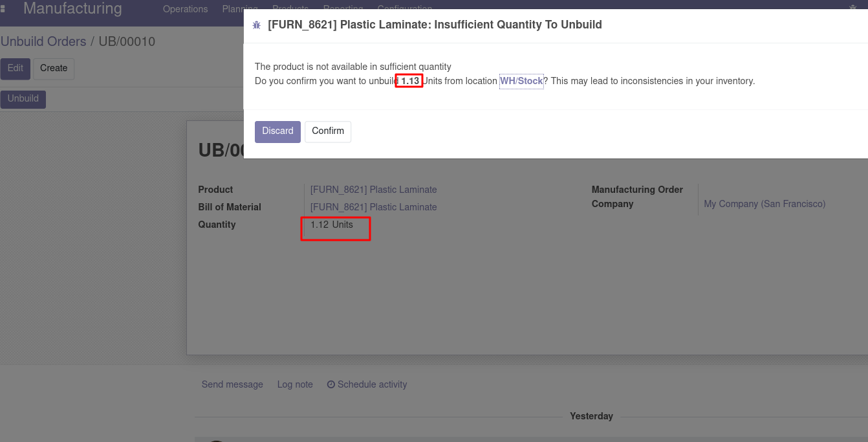Click the Unbuild button
Screen dimensions: 868x442
point(23,98)
